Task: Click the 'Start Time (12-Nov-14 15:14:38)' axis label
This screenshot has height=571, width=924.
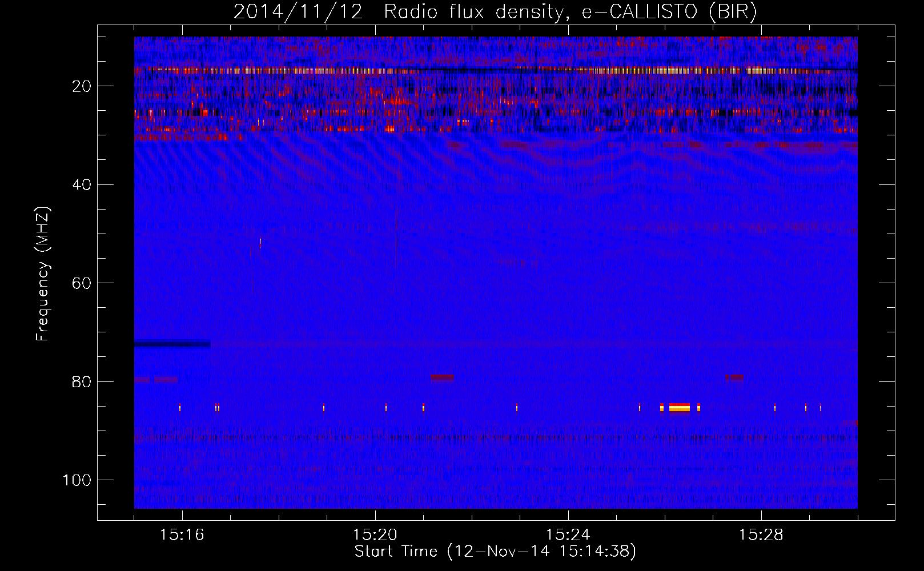Action: click(x=495, y=552)
